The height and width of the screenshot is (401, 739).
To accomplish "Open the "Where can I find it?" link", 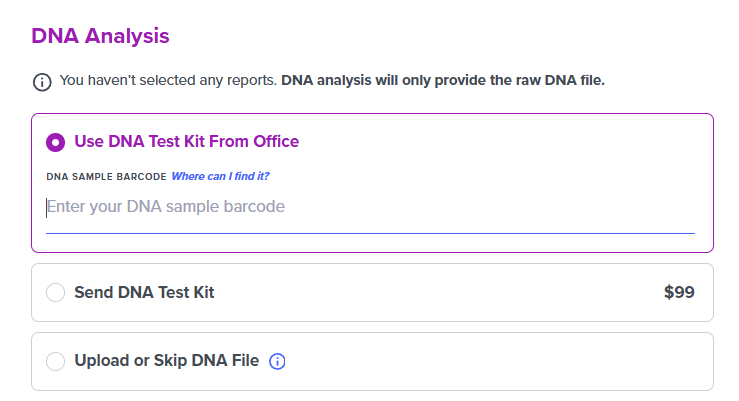I will pos(220,176).
